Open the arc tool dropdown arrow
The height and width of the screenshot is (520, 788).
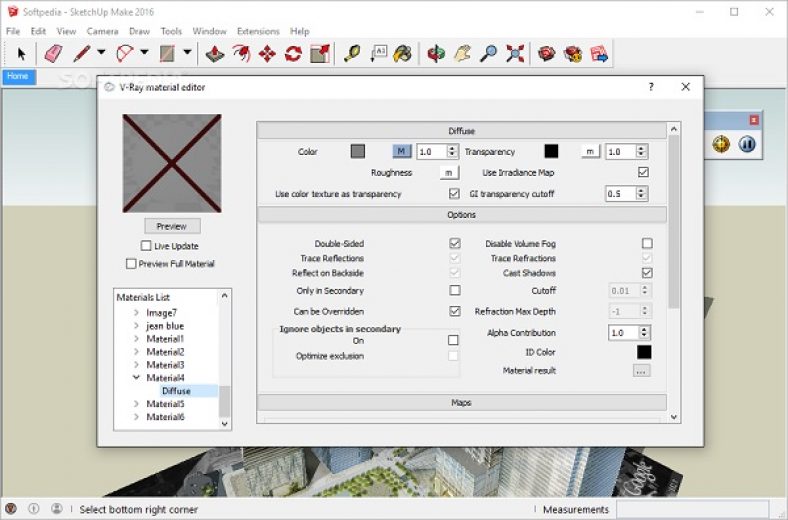[145, 53]
